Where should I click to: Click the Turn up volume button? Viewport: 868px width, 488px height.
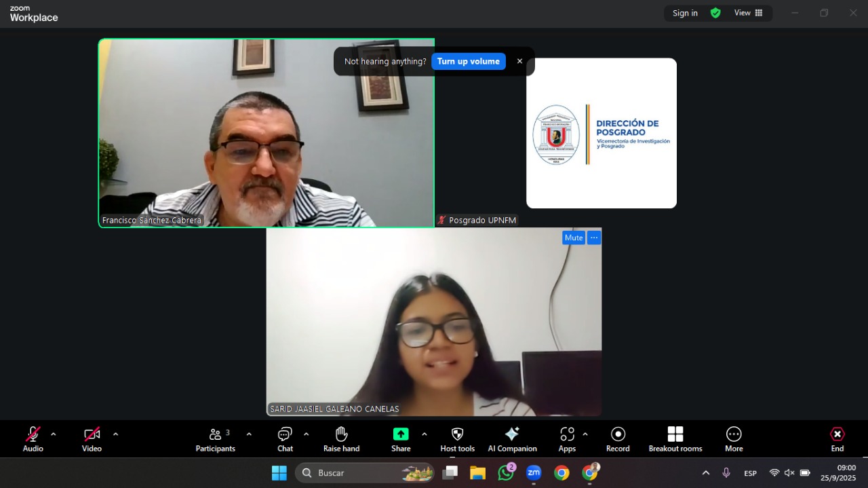click(x=468, y=61)
